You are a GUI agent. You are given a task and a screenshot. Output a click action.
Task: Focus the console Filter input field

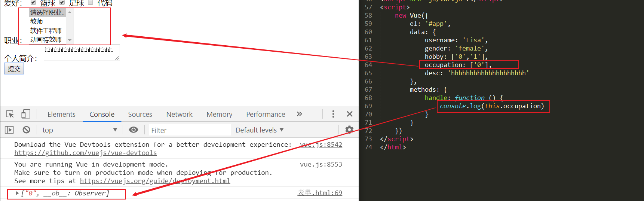point(190,130)
